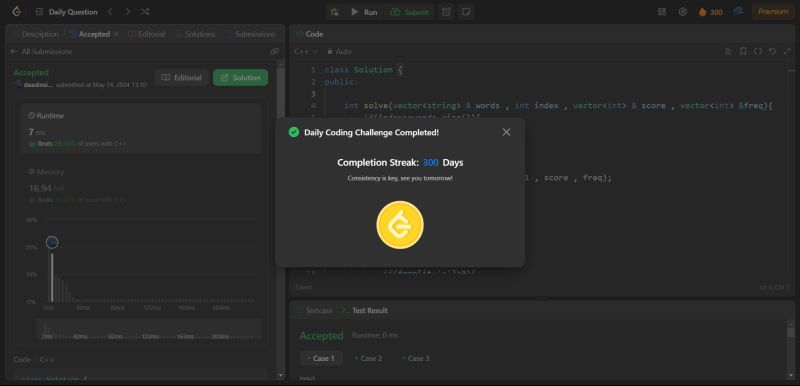Close the Daily Coding Challenge Completed dialog
The width and height of the screenshot is (800, 386).
point(506,132)
